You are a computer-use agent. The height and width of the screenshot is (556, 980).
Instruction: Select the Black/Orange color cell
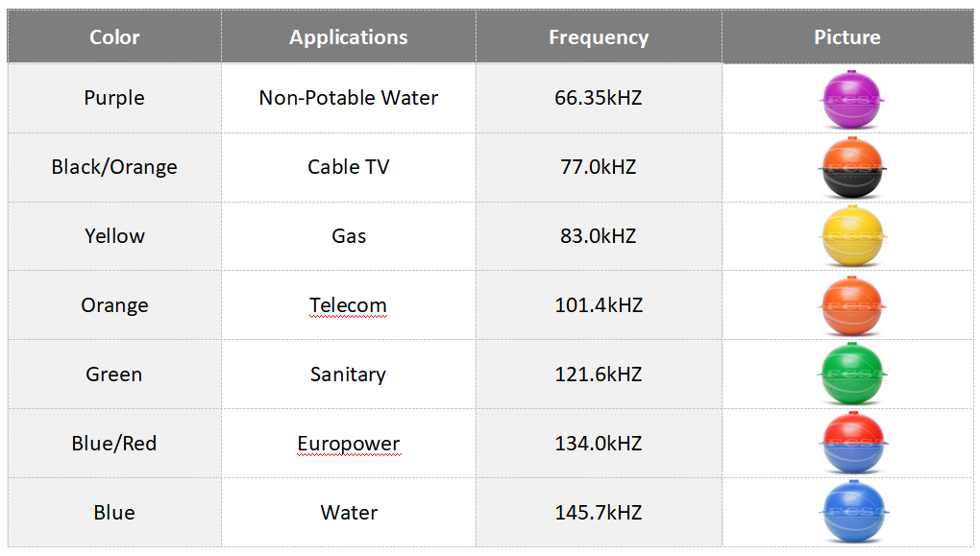tap(114, 167)
